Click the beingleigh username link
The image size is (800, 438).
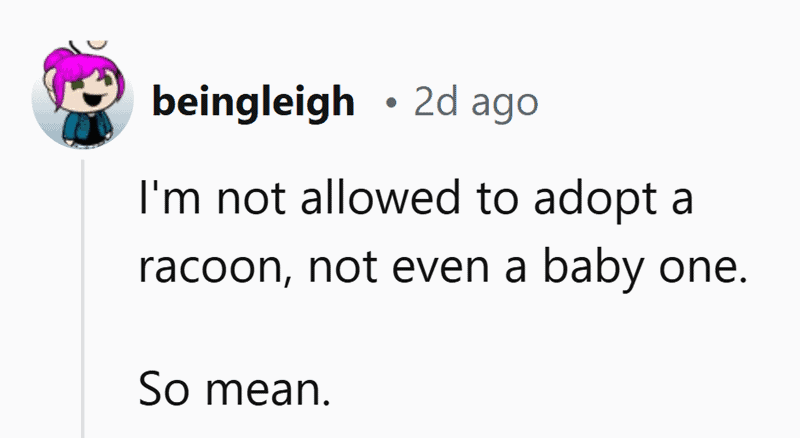tap(253, 103)
